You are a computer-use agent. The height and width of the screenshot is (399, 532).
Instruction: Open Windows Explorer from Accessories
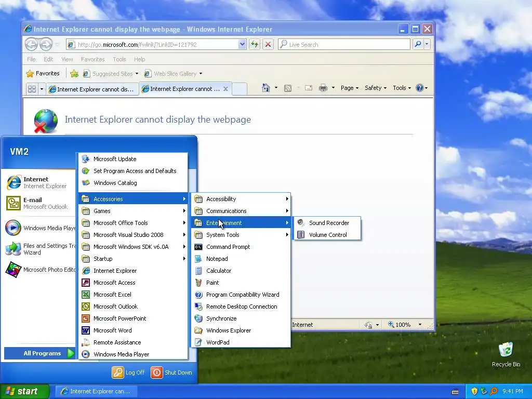(241, 330)
